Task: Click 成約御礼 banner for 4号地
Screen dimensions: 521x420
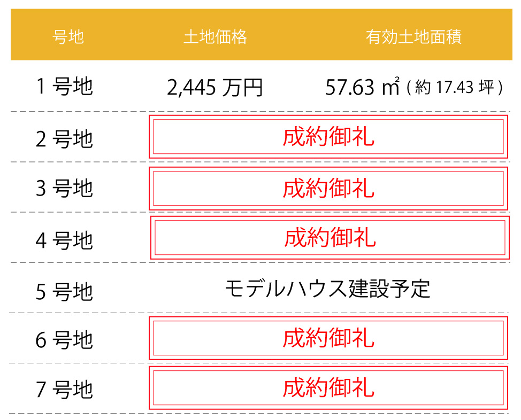Action: [x=330, y=238]
